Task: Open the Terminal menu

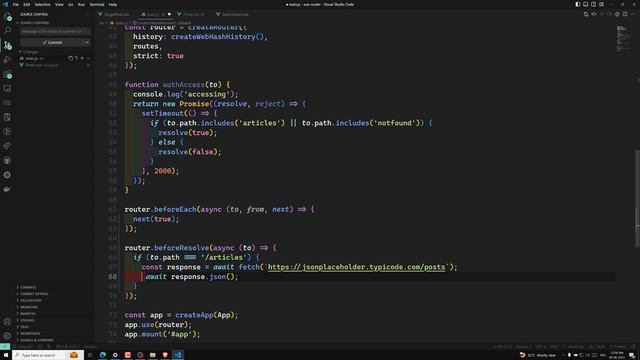Action: [x=97, y=4]
